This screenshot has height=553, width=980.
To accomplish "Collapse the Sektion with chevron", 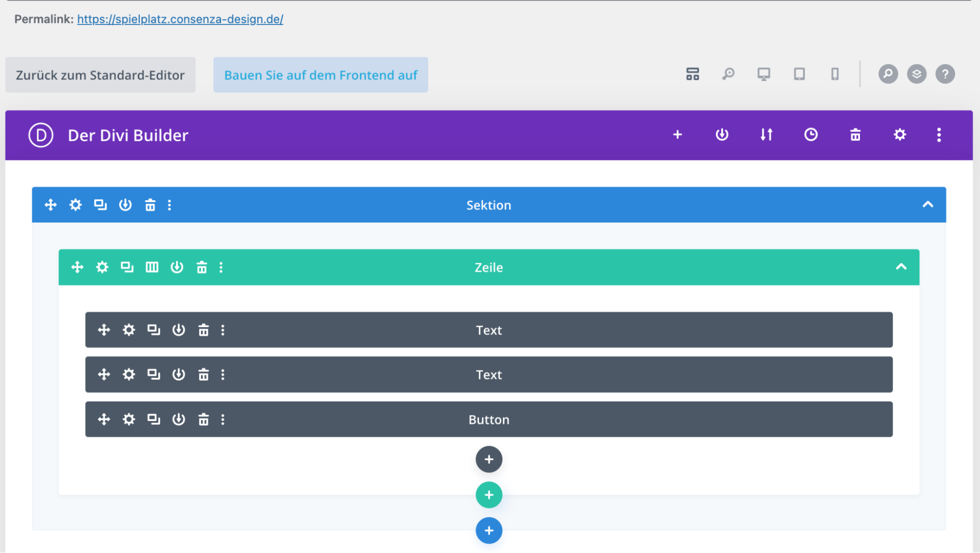I will (928, 205).
